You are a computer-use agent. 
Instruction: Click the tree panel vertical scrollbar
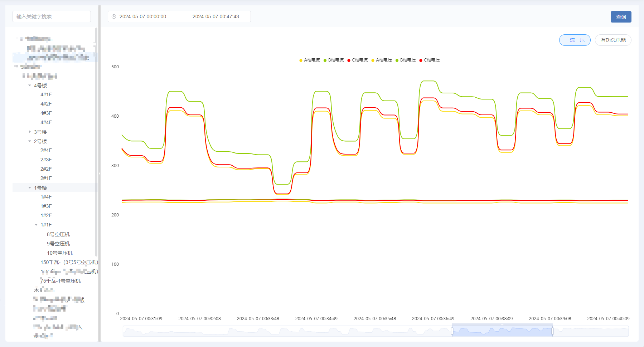click(96, 141)
